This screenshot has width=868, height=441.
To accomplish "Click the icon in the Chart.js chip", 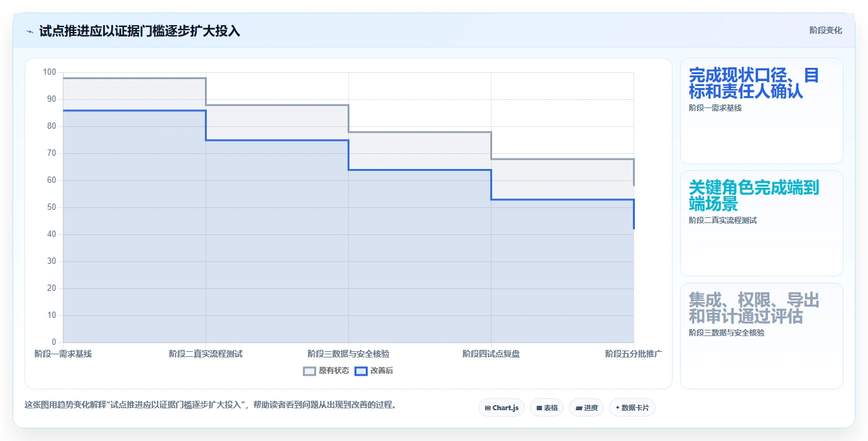I will [x=488, y=408].
